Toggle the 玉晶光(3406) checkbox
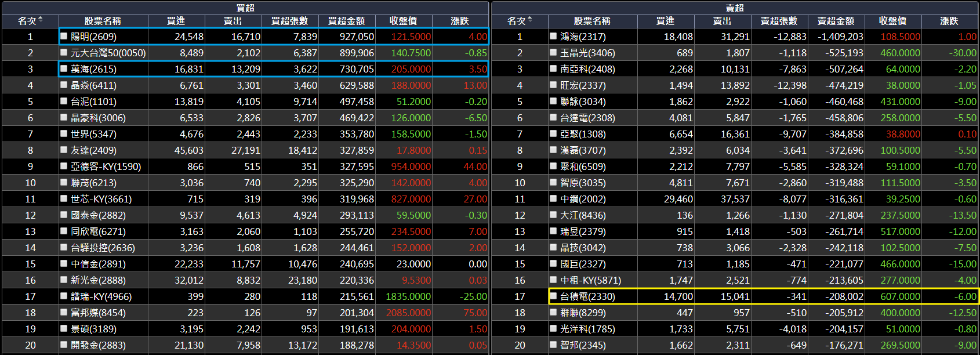The height and width of the screenshot is (355, 980). tap(553, 52)
